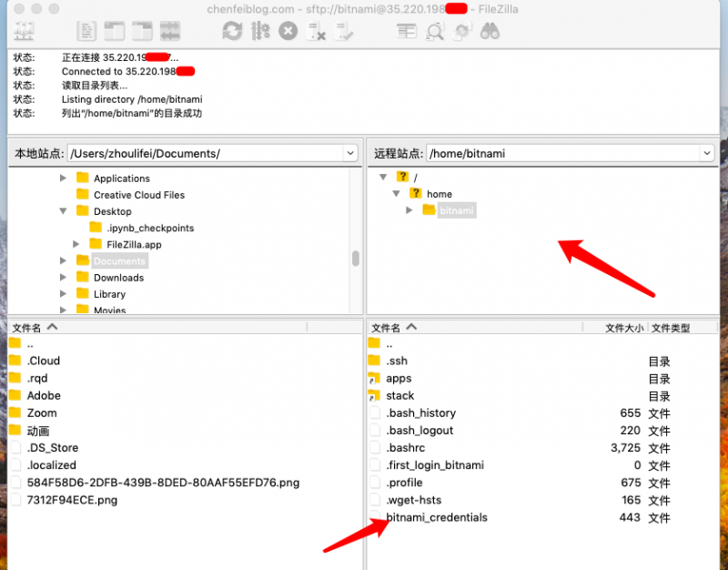Toggle the transfer queue display
The image size is (728, 570).
click(170, 32)
